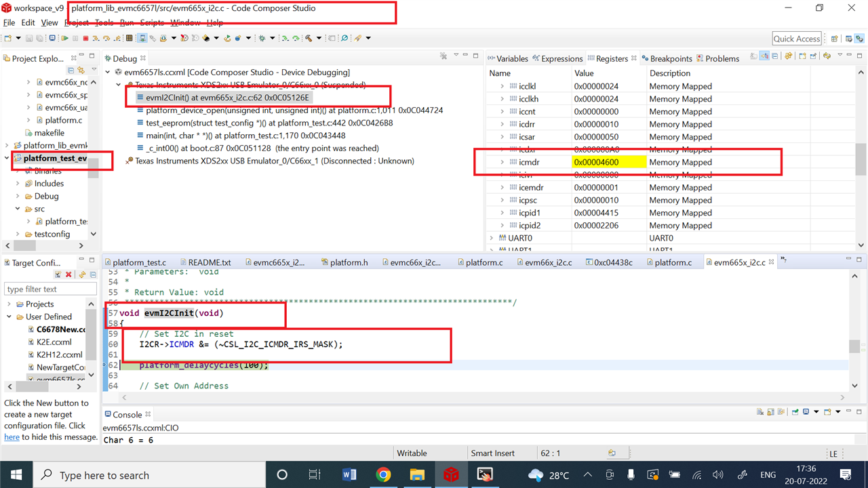Collapse the src folder in Project Explorer
868x488 pixels.
click(x=18, y=209)
